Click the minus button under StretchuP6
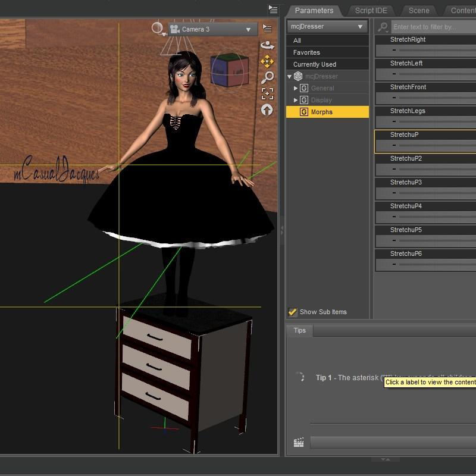This screenshot has height=476, width=476. coord(394,264)
